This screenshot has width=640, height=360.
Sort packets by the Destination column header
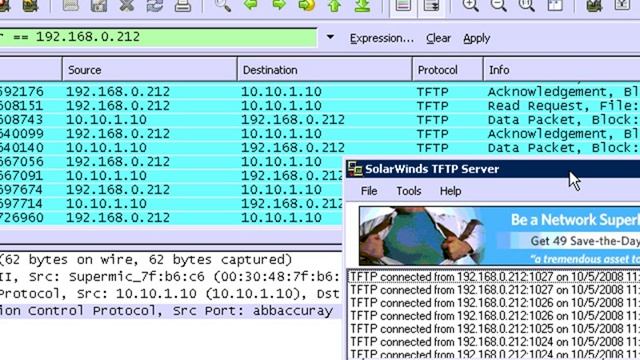point(324,70)
